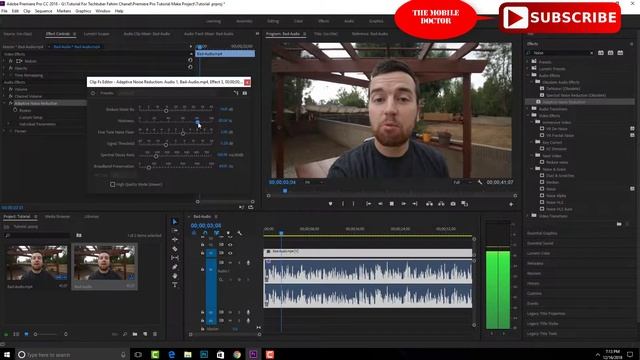Click Export Frame camera icon
This screenshot has width=640, height=360.
(x=453, y=204)
